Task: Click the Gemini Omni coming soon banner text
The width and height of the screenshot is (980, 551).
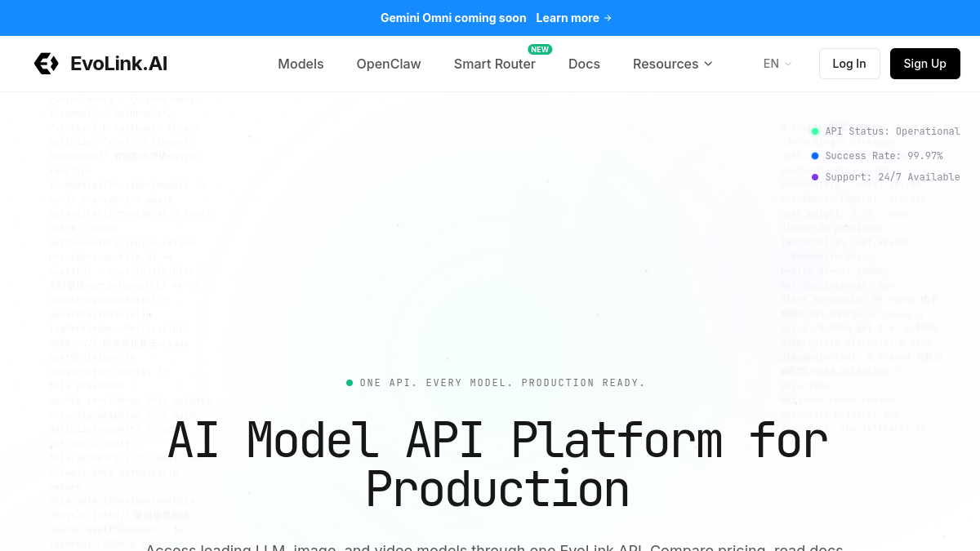Action: tap(453, 18)
